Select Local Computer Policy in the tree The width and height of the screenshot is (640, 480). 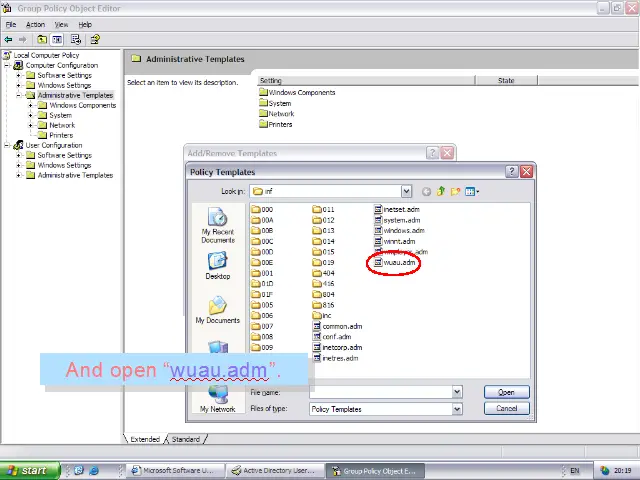[x=41, y=55]
